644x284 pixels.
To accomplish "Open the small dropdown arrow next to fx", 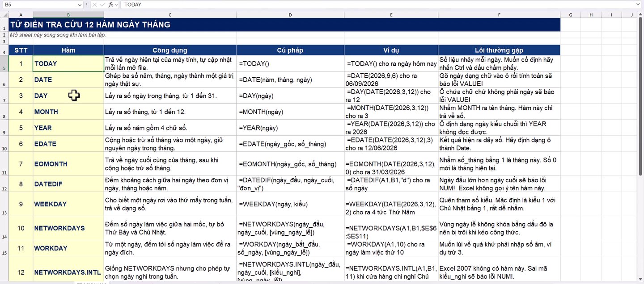I will coord(117,4).
